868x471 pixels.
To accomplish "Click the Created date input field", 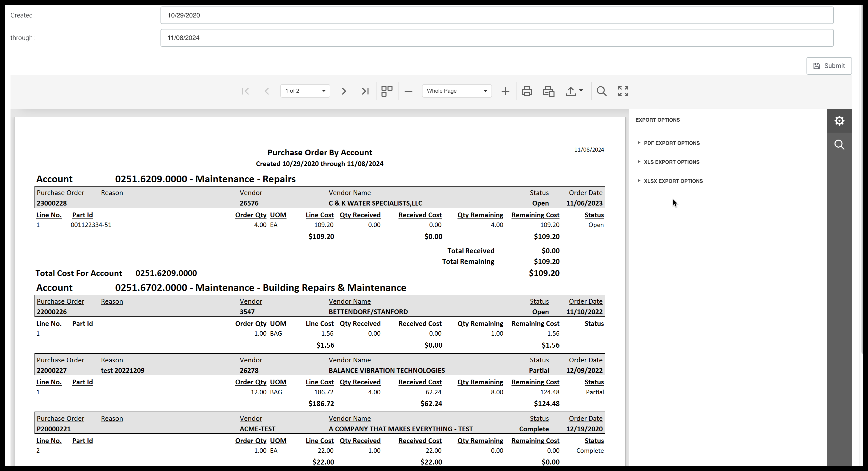I will click(x=497, y=15).
